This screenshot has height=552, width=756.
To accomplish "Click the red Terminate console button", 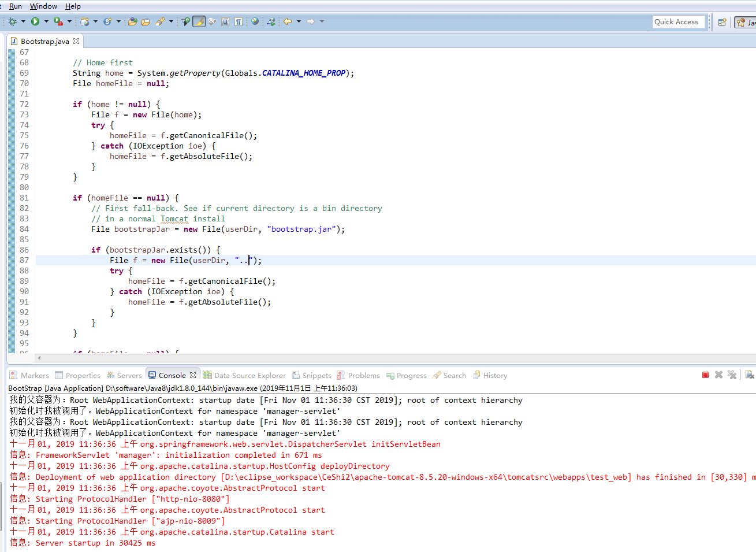I will [x=705, y=375].
